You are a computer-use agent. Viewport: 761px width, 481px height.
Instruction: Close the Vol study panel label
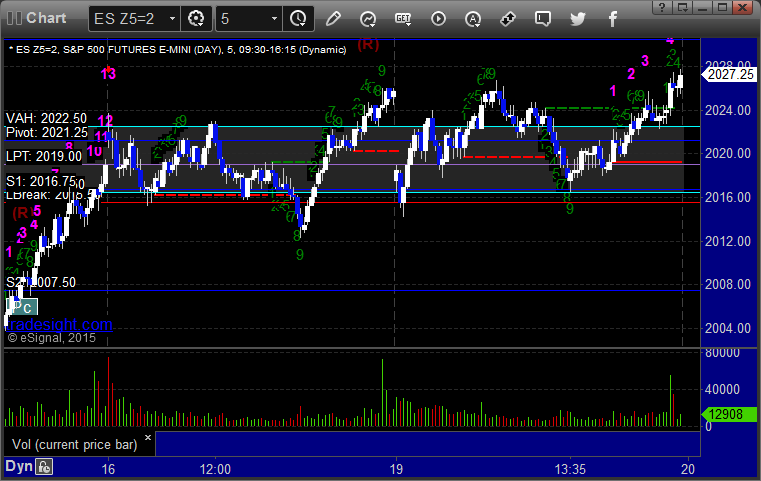148,437
